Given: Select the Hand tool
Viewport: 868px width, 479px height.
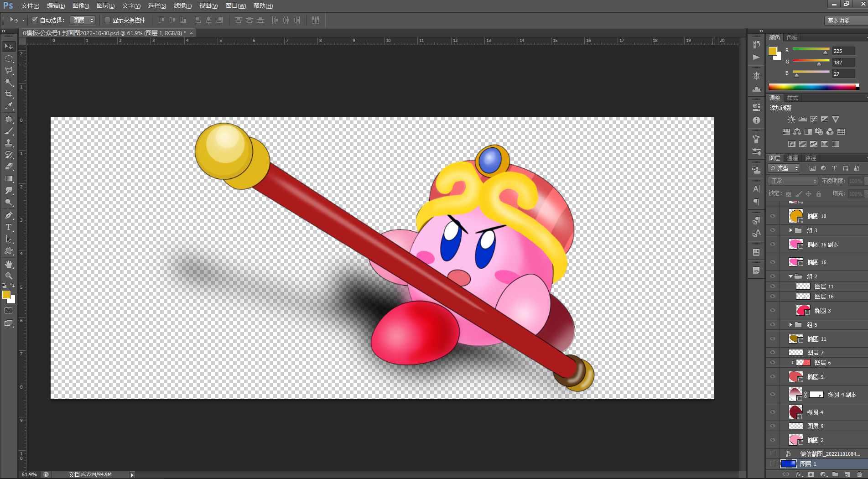Looking at the screenshot, I should pyautogui.click(x=9, y=264).
